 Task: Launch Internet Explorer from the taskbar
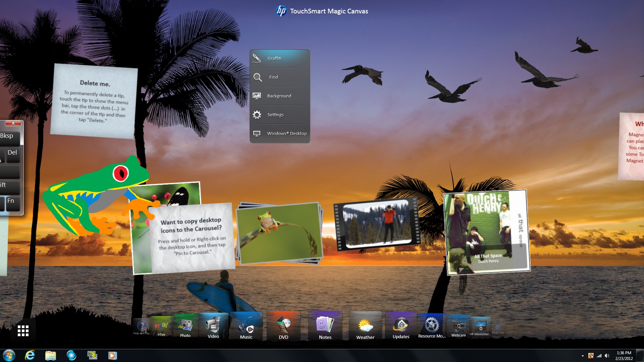30,355
